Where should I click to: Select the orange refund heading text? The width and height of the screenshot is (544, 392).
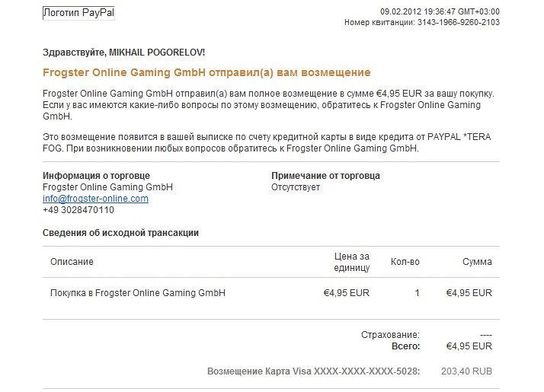click(x=206, y=72)
